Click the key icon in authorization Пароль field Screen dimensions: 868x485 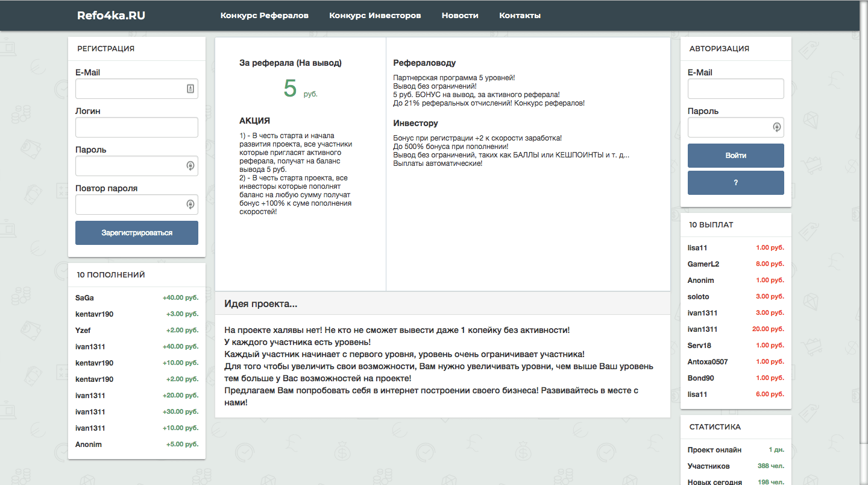point(777,127)
